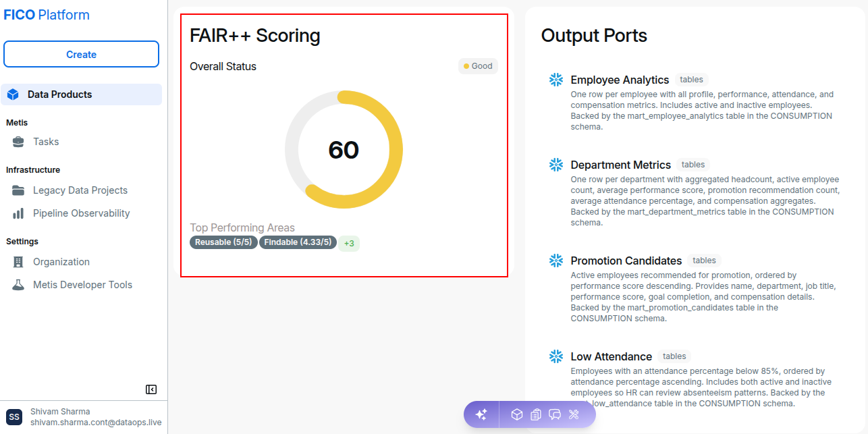Click the snowflake icon beside Employee Analytics

point(556,80)
